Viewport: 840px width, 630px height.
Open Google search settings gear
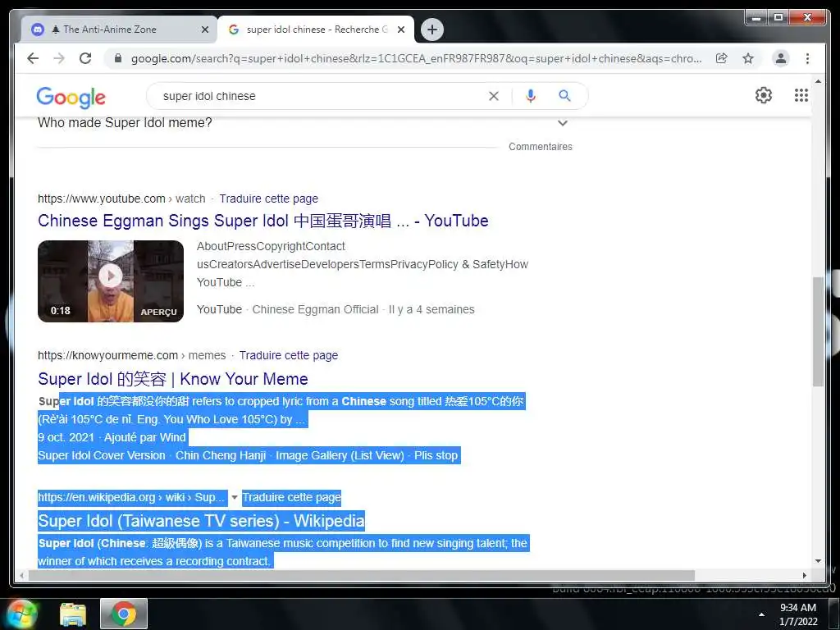[764, 95]
